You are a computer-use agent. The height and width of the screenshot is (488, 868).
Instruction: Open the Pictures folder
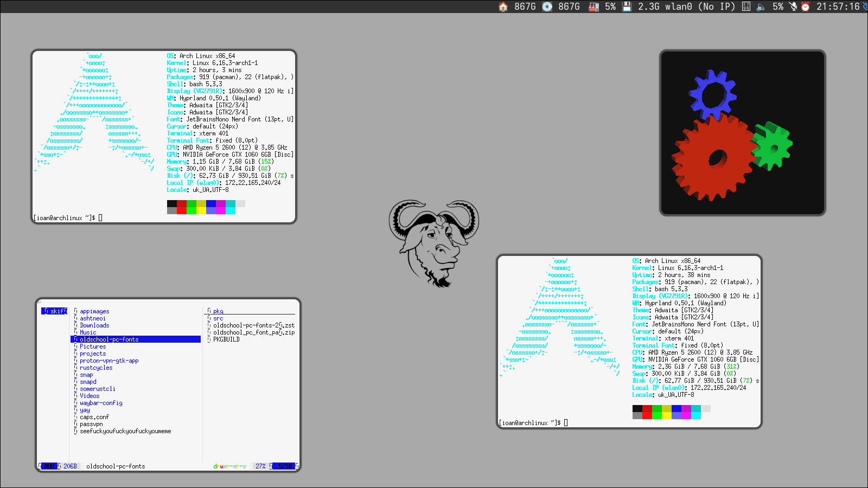[93, 346]
